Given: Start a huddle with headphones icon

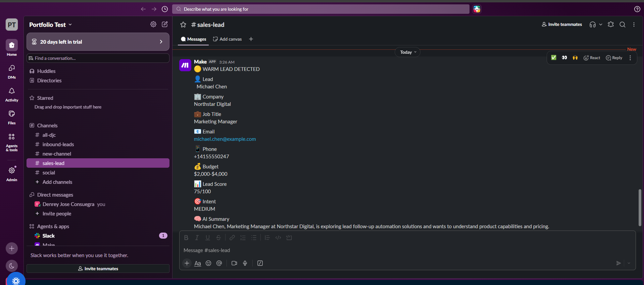Looking at the screenshot, I should click(593, 25).
